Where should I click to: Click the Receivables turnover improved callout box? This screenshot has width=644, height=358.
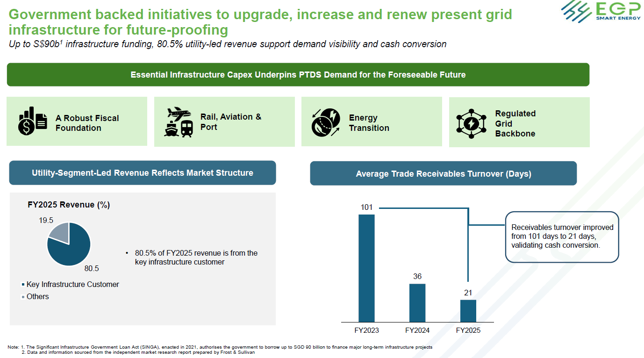[562, 236]
